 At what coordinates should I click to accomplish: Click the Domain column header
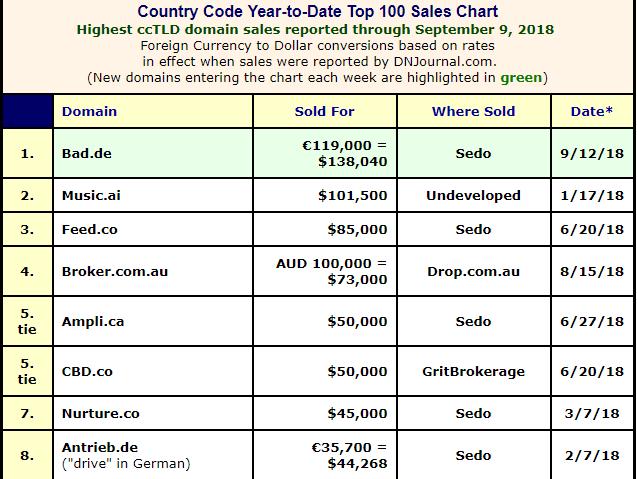pyautogui.click(x=89, y=111)
